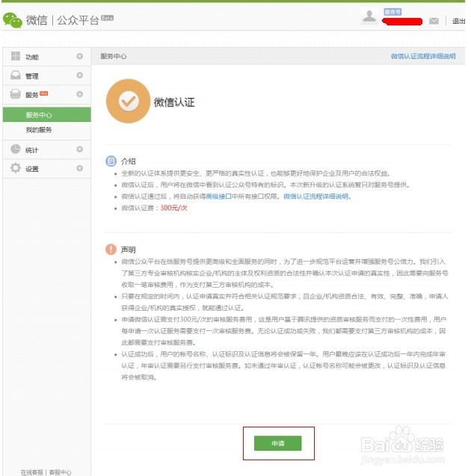This screenshot has width=471, height=476.
Task: Open 客服中心 link at bottom
Action: (60, 472)
